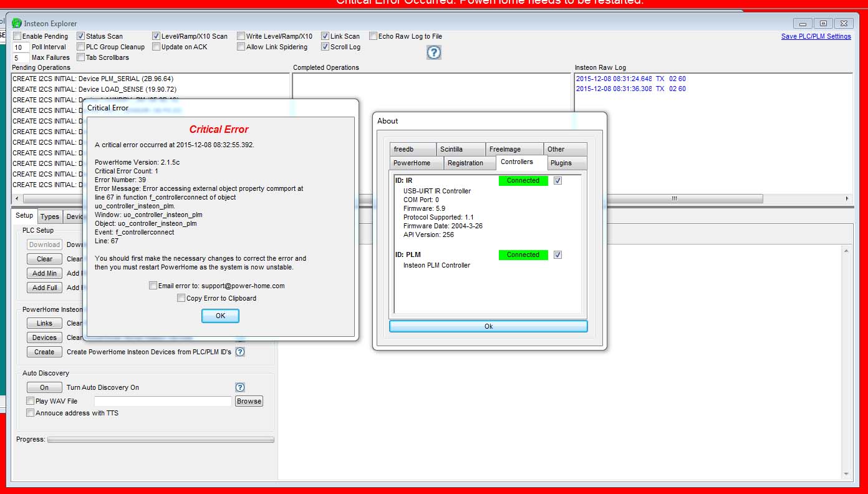Uncheck the IR controller enabled checkbox

tap(557, 180)
